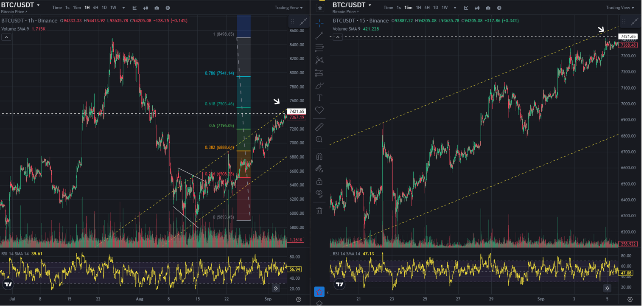Toggle stay in drawing mode

(319, 168)
